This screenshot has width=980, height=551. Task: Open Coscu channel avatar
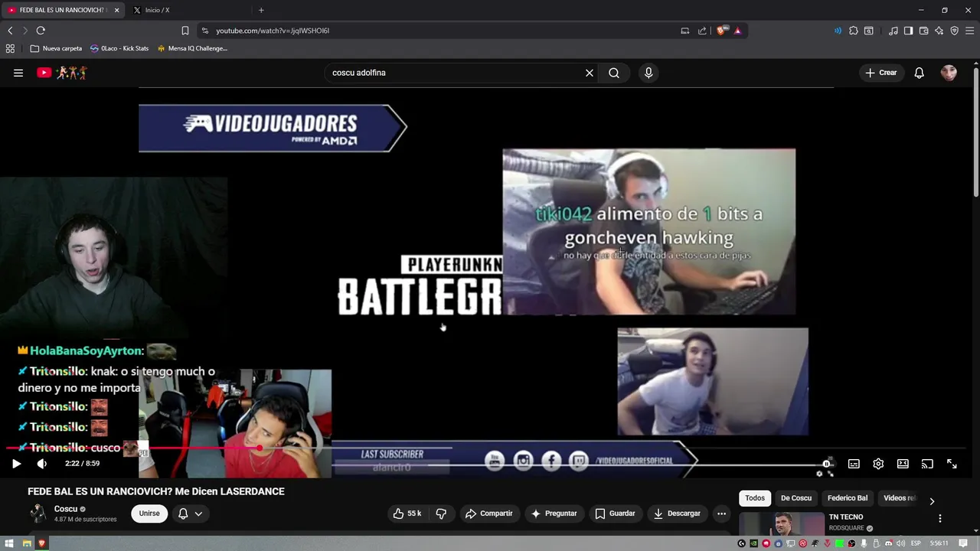click(x=38, y=514)
